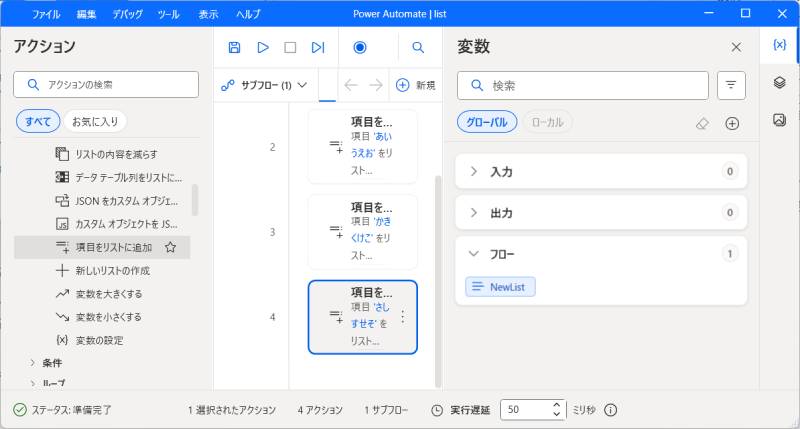Open the three-dot menu on action 4
The height and width of the screenshot is (429, 800).
pyautogui.click(x=403, y=317)
